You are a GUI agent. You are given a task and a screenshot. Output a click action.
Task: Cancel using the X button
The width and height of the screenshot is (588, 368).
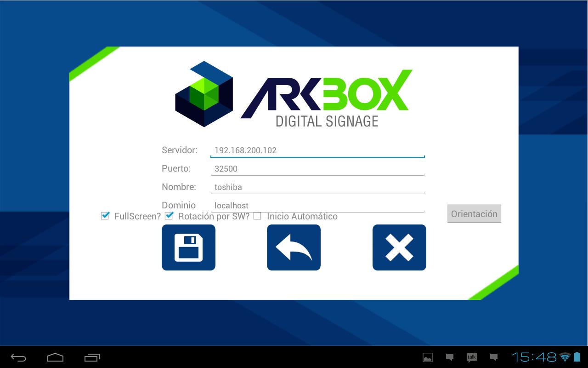coord(399,247)
